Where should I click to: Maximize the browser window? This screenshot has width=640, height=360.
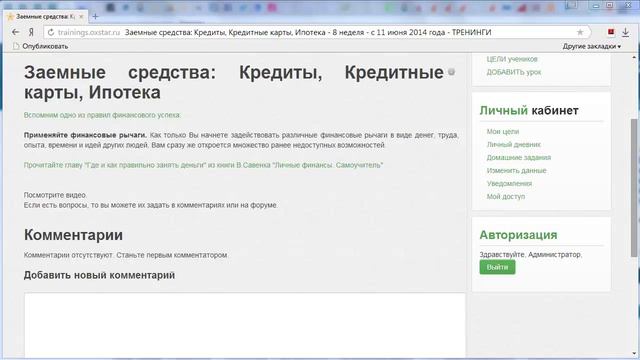click(x=610, y=5)
